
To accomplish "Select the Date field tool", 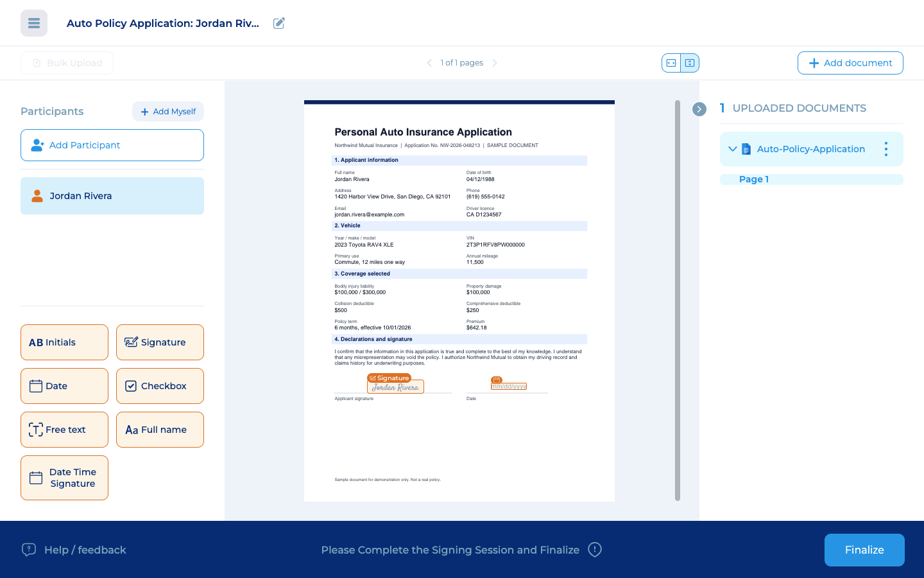I will tap(64, 386).
